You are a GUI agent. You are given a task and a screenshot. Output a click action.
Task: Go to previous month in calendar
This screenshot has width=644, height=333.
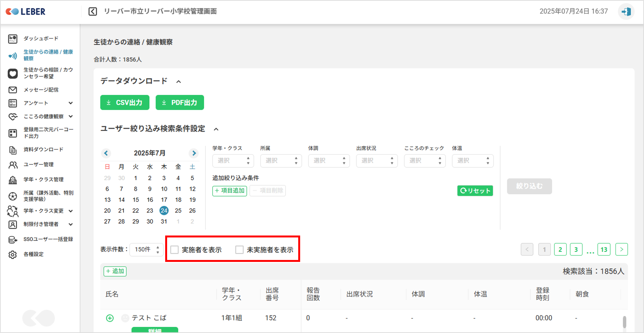pos(106,153)
